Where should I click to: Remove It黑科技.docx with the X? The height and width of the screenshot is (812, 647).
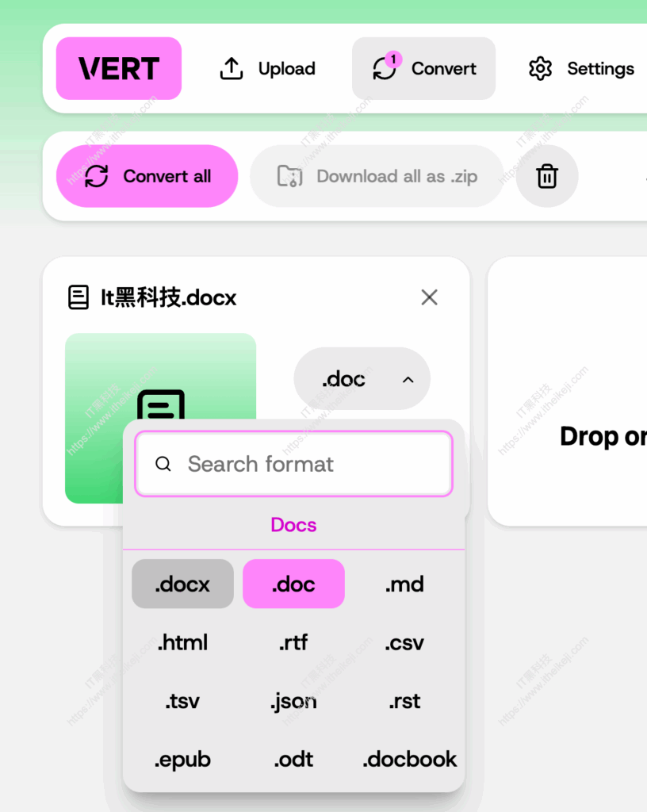click(x=429, y=297)
